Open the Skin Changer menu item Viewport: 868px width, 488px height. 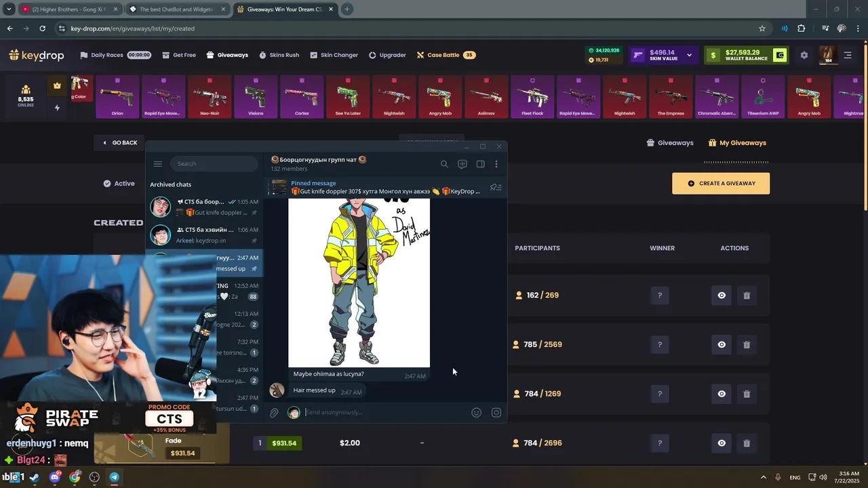pyautogui.click(x=334, y=55)
